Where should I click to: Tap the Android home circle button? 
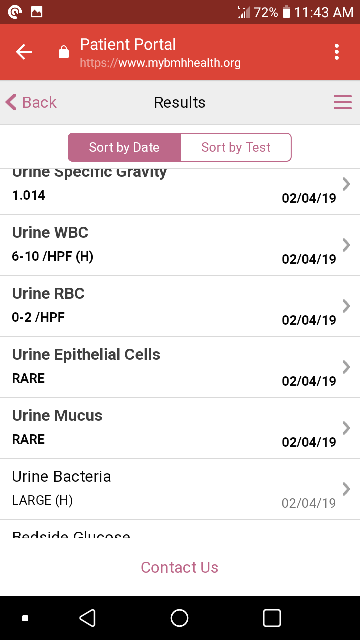(180, 618)
